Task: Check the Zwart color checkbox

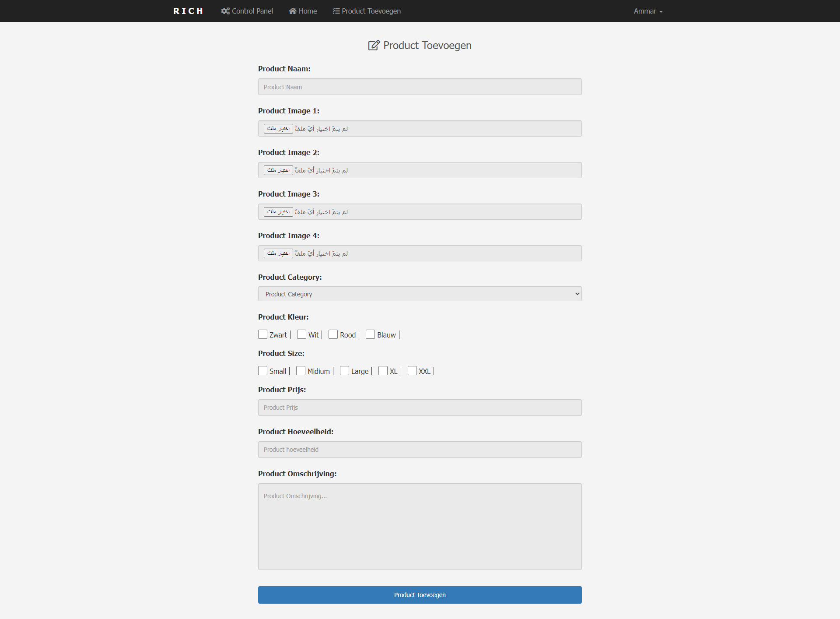Action: click(x=262, y=334)
